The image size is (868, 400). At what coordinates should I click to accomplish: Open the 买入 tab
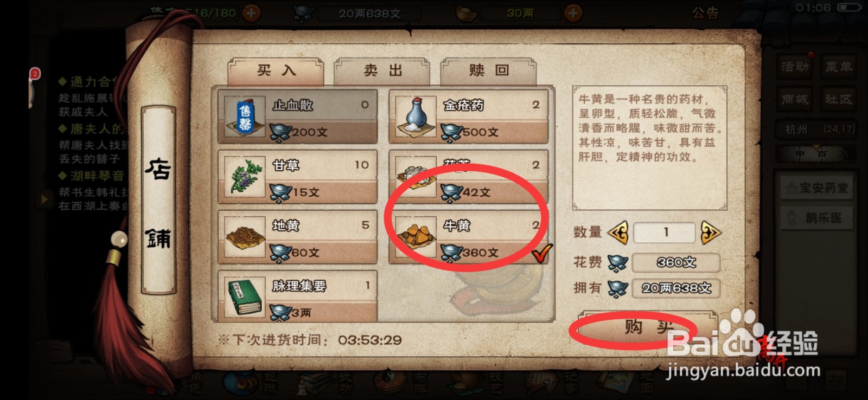[x=276, y=71]
